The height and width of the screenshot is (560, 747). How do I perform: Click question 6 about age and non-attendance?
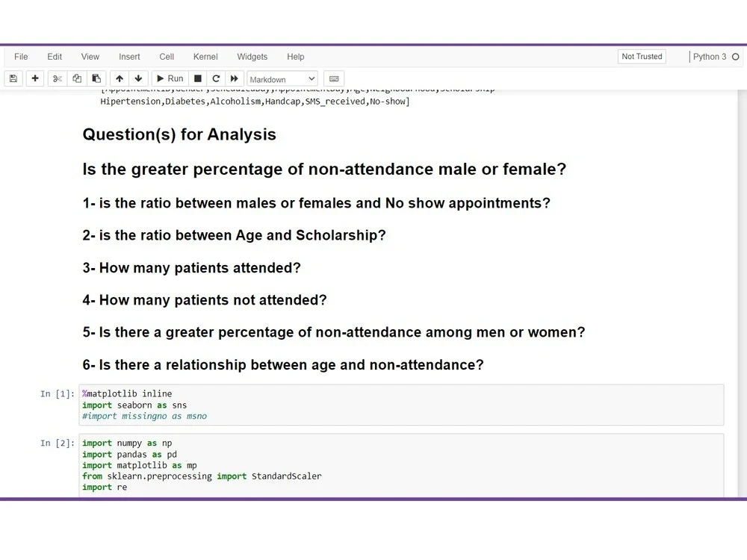pyautogui.click(x=283, y=365)
